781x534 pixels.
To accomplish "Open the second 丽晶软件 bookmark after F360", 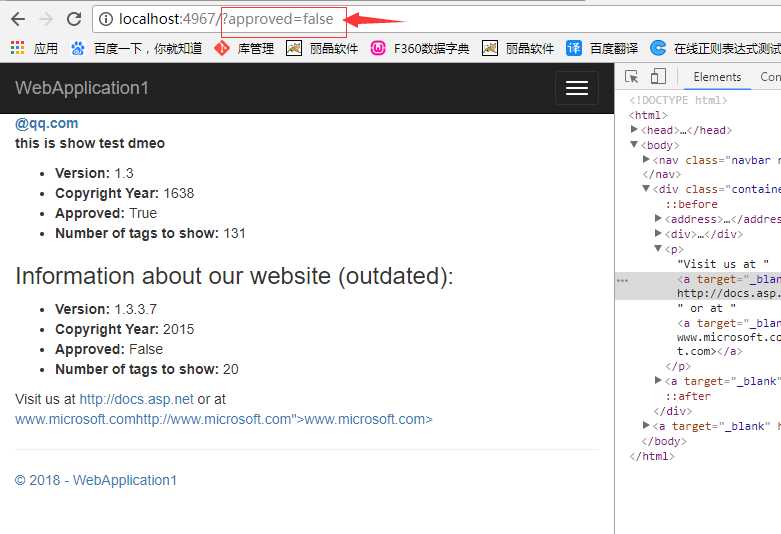I will point(518,48).
